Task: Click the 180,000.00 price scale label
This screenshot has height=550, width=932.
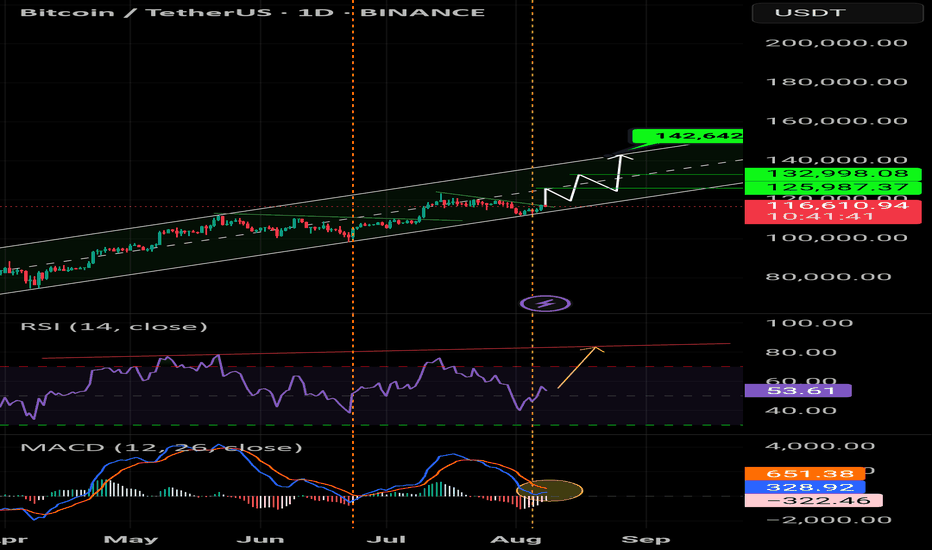Action: click(836, 82)
